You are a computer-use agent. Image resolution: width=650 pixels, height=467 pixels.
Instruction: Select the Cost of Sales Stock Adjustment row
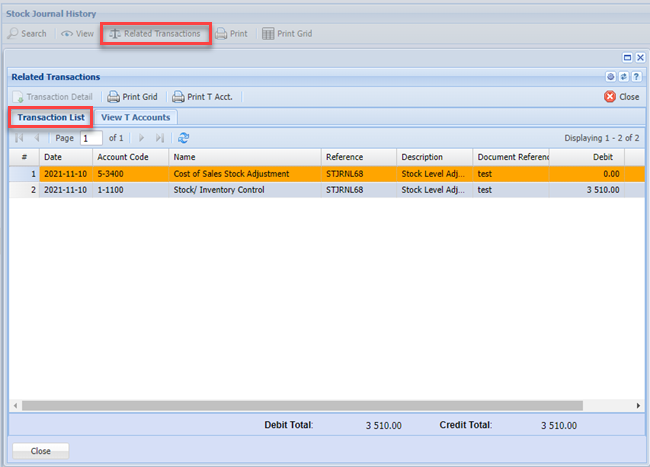[230, 174]
